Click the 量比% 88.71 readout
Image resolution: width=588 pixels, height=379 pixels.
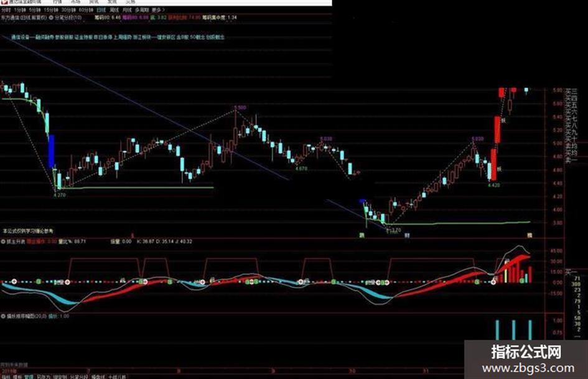click(72, 241)
